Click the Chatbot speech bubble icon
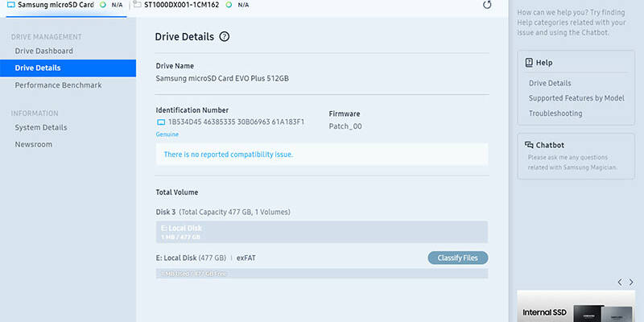 [x=529, y=145]
